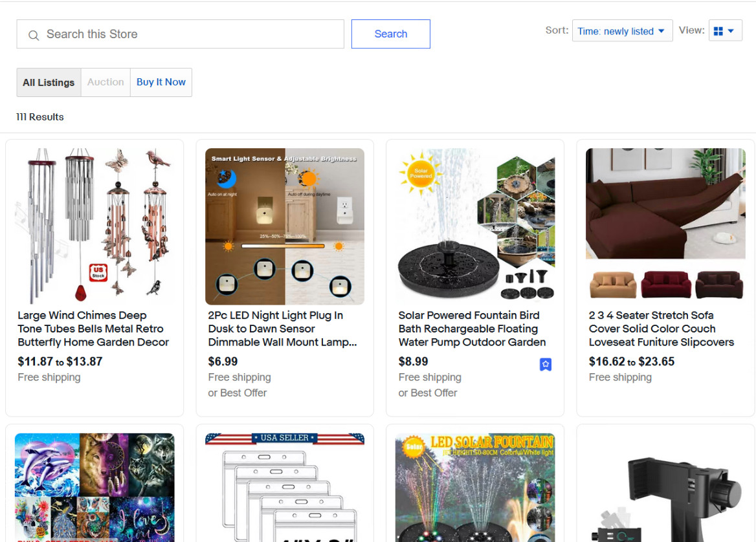The height and width of the screenshot is (542, 756).
Task: Expand the View layout dropdown arrow
Action: pyautogui.click(x=731, y=31)
